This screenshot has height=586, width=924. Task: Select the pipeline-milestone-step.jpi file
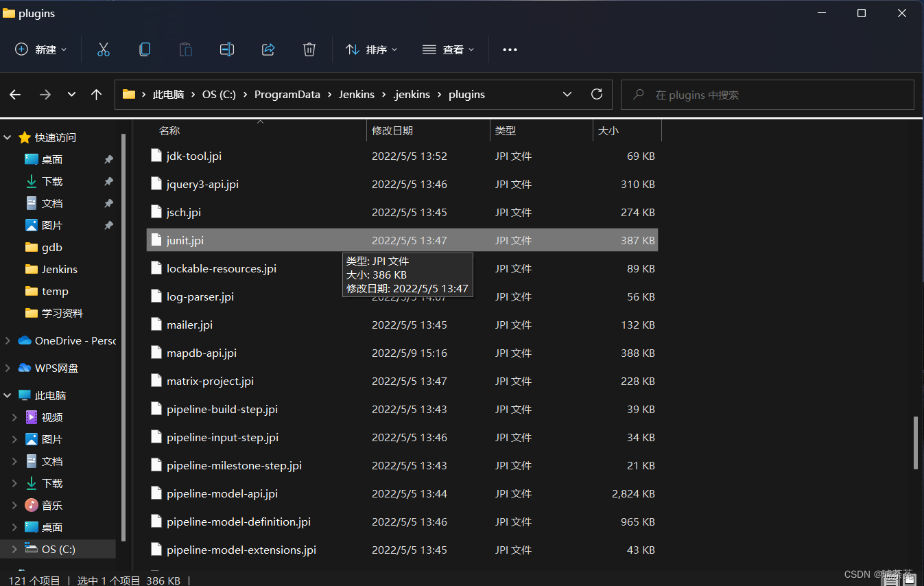point(403,465)
